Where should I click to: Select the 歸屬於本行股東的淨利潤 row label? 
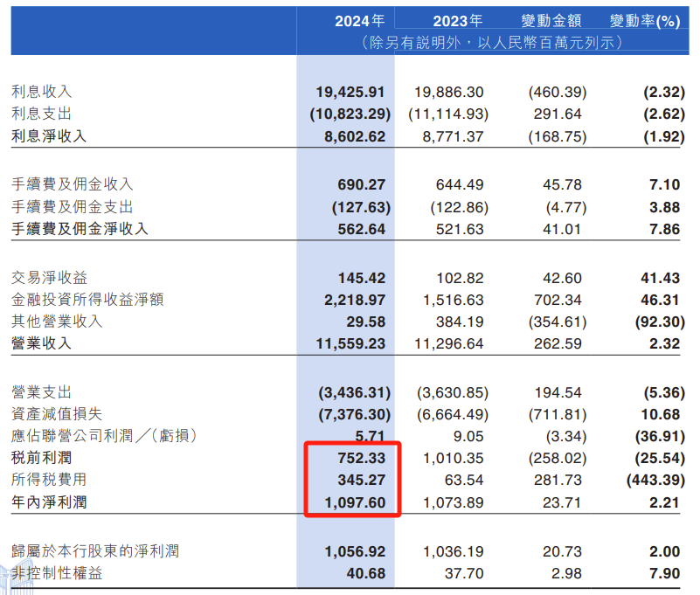pyautogui.click(x=95, y=551)
